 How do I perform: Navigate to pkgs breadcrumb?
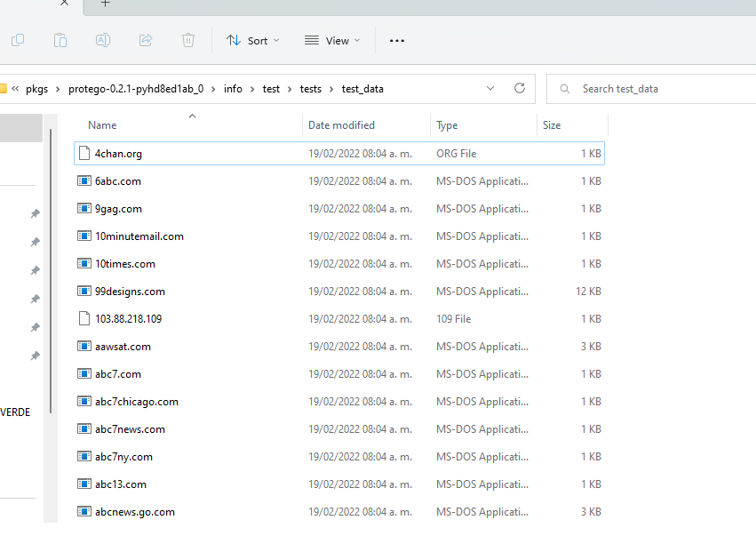tap(37, 89)
